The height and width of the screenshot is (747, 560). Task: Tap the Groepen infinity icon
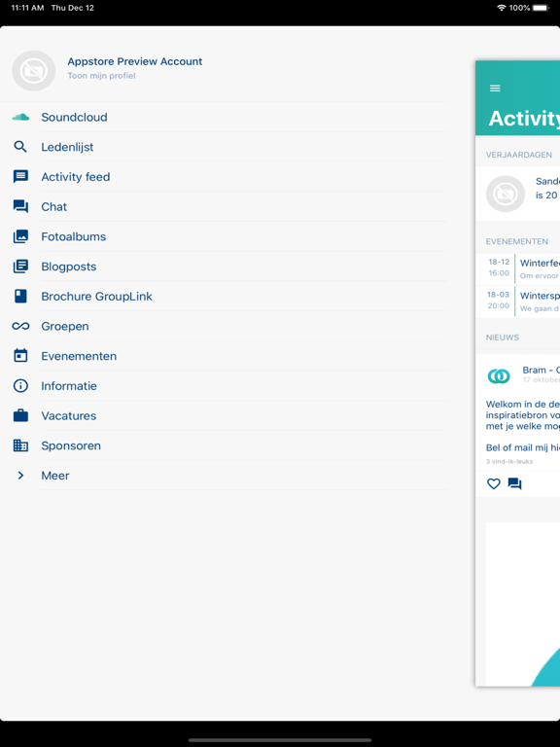(x=20, y=326)
